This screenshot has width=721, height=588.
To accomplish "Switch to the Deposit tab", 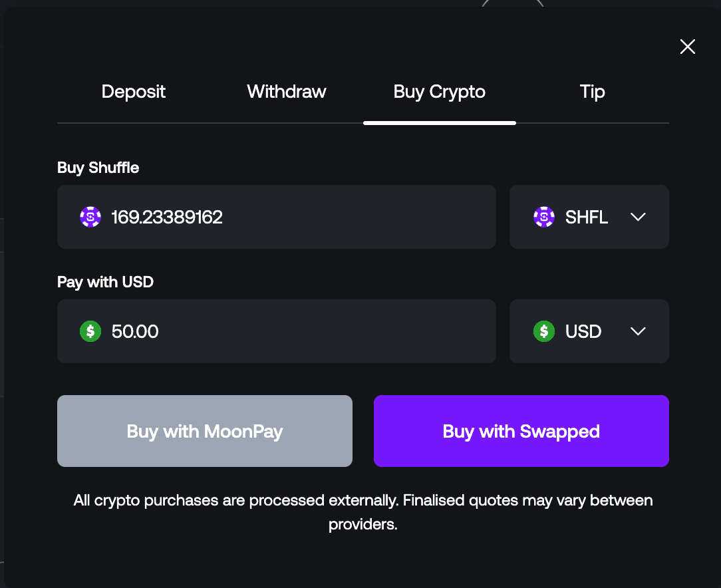I will tap(133, 92).
